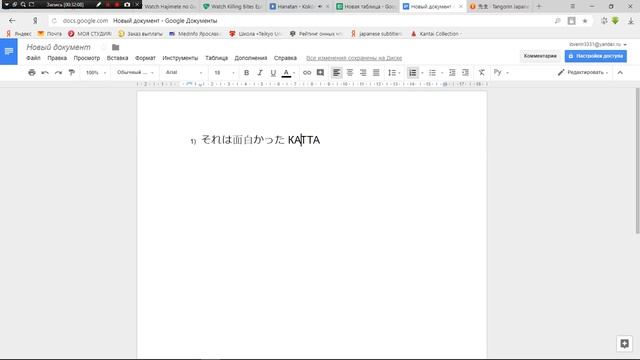Open the Дополнения menu
The width and height of the screenshot is (640, 360).
251,58
